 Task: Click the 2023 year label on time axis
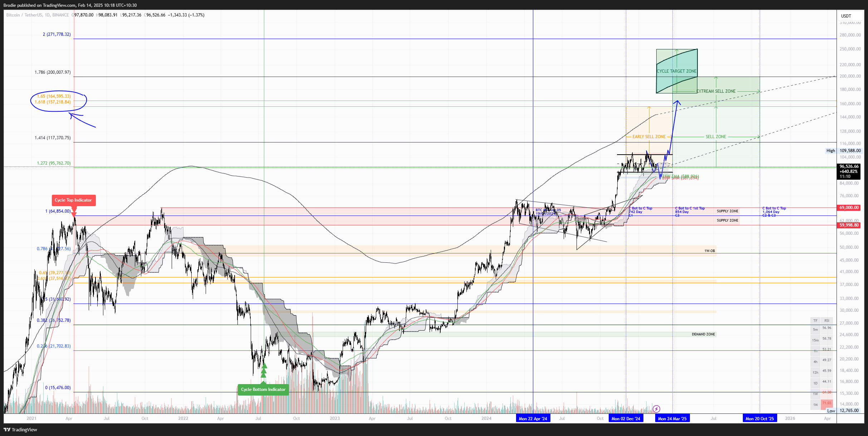point(335,418)
